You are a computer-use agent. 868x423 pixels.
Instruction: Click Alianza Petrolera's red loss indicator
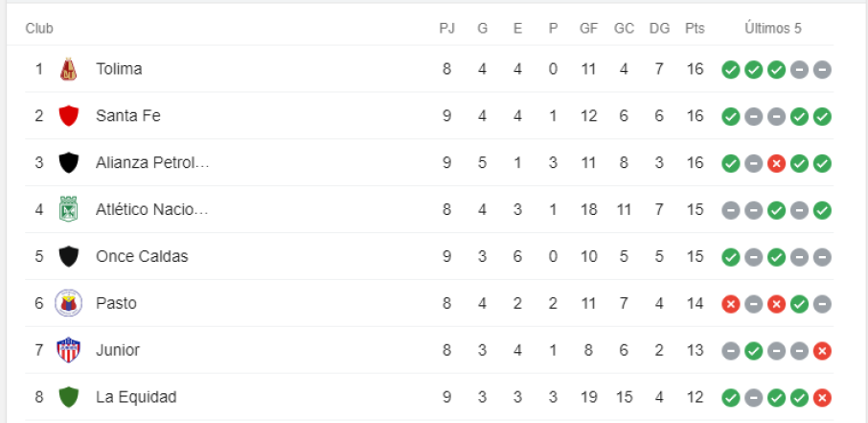[x=776, y=163]
